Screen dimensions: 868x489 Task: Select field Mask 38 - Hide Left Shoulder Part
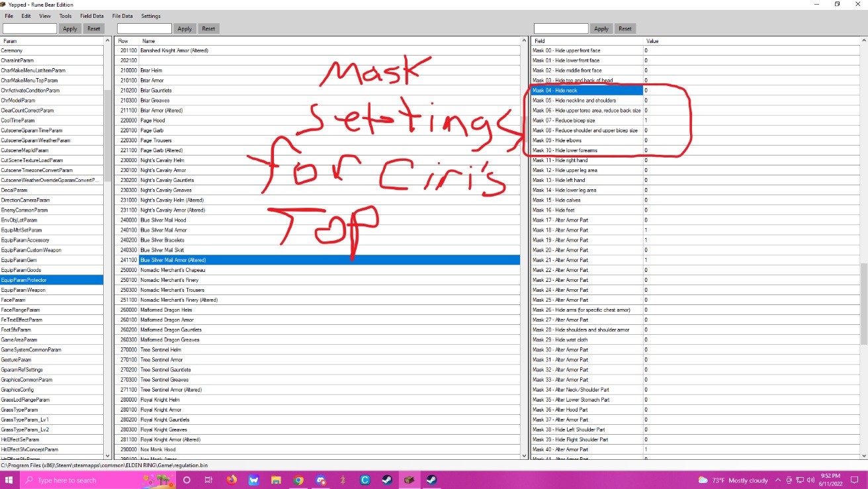(587, 429)
